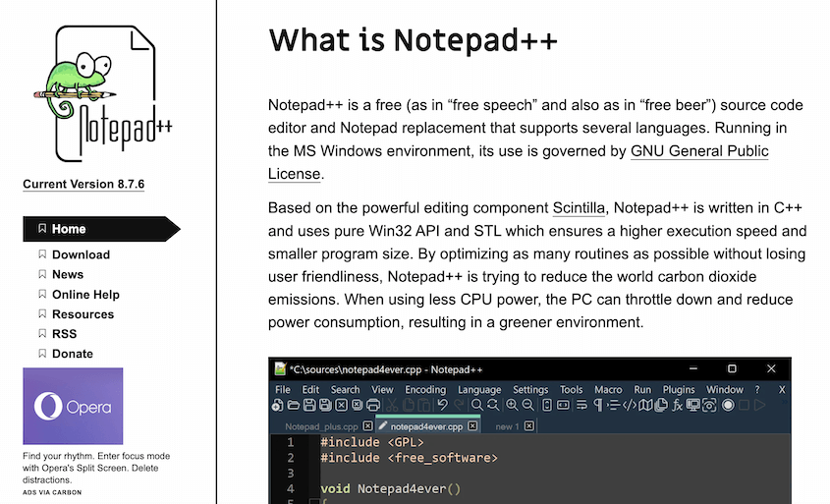
Task: Open the Run menu
Action: [642, 390]
